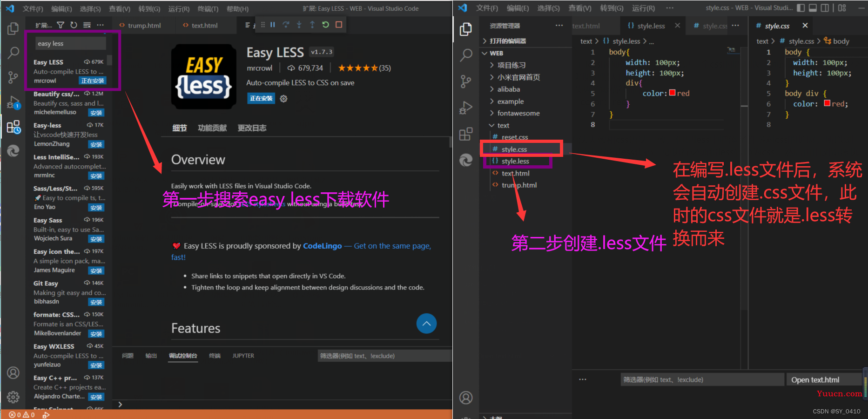Open 文件(F) menu in left window
The image size is (868, 419).
tap(33, 9)
